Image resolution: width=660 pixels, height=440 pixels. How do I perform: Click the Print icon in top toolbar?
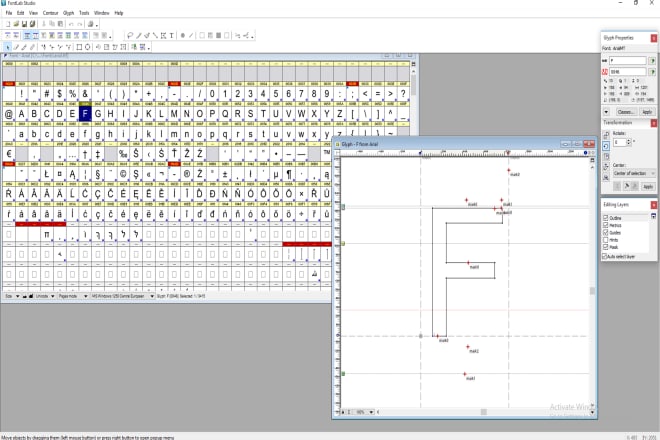(x=90, y=24)
